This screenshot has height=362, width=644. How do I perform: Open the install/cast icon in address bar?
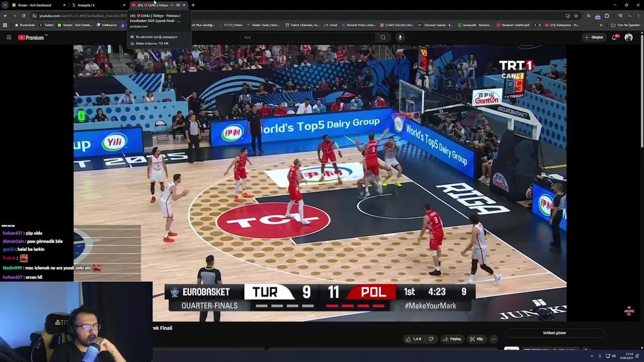pos(568,16)
